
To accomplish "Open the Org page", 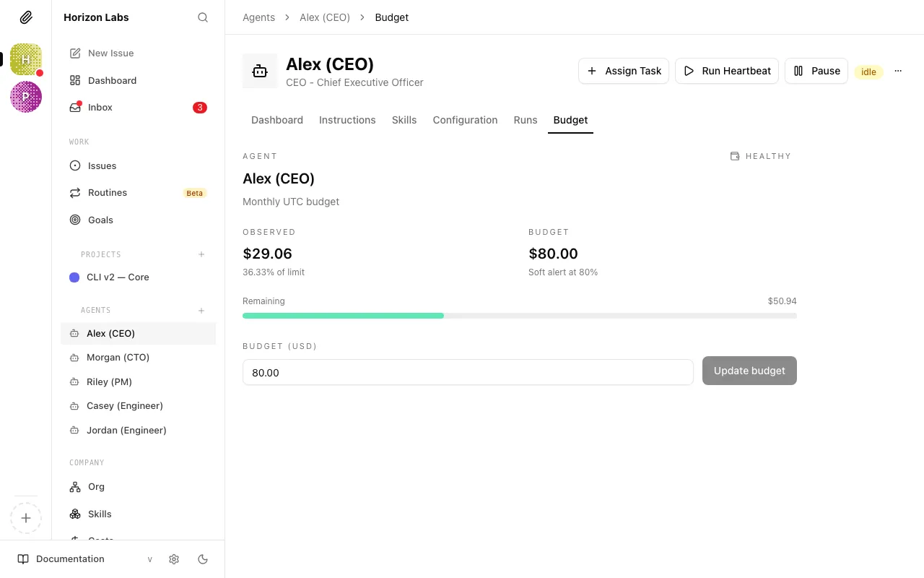I will [x=138, y=487].
